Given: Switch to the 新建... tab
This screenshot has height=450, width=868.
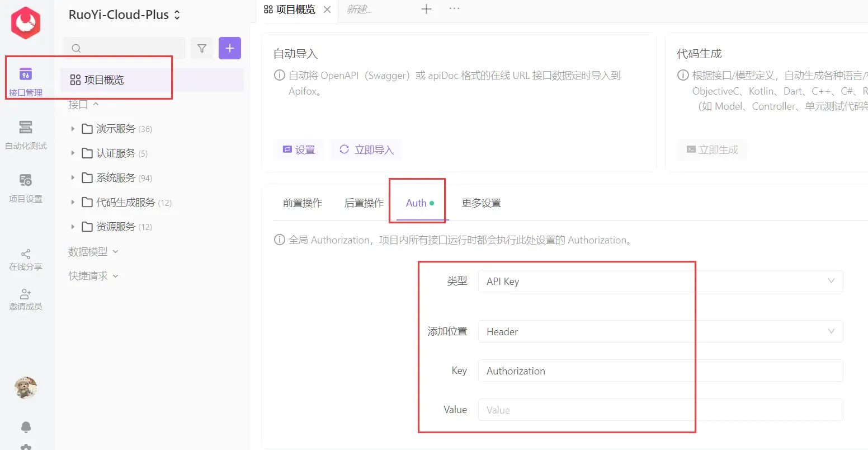Looking at the screenshot, I should point(360,10).
